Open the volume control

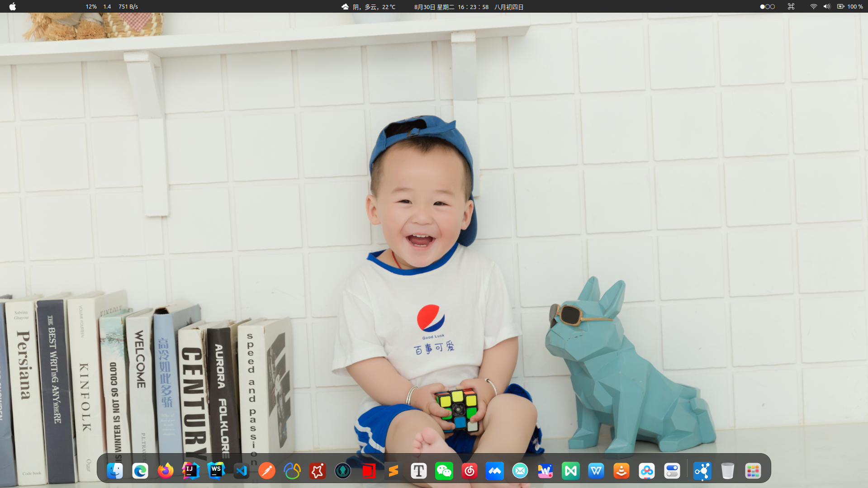tap(827, 7)
